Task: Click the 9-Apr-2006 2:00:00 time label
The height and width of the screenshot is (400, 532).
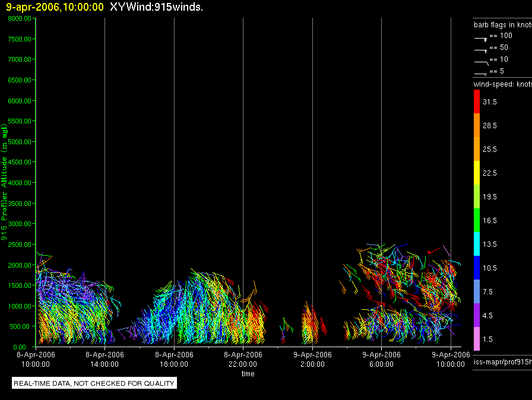Action: pos(312,358)
